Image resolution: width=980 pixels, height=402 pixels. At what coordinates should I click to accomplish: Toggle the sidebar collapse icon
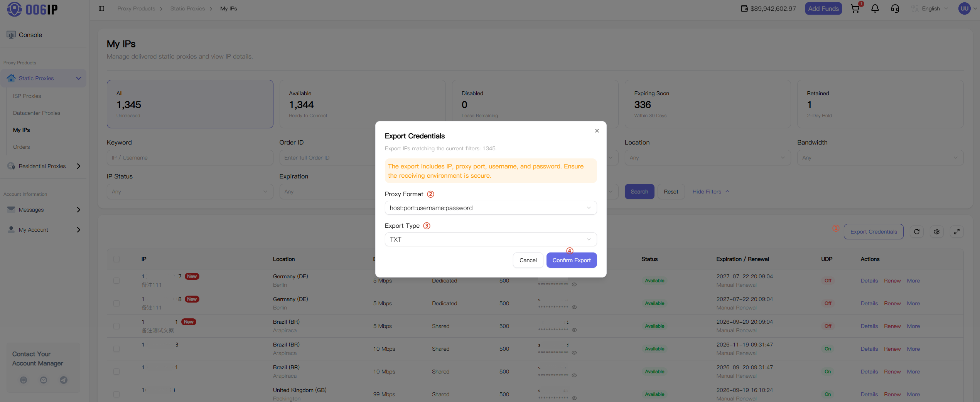101,8
